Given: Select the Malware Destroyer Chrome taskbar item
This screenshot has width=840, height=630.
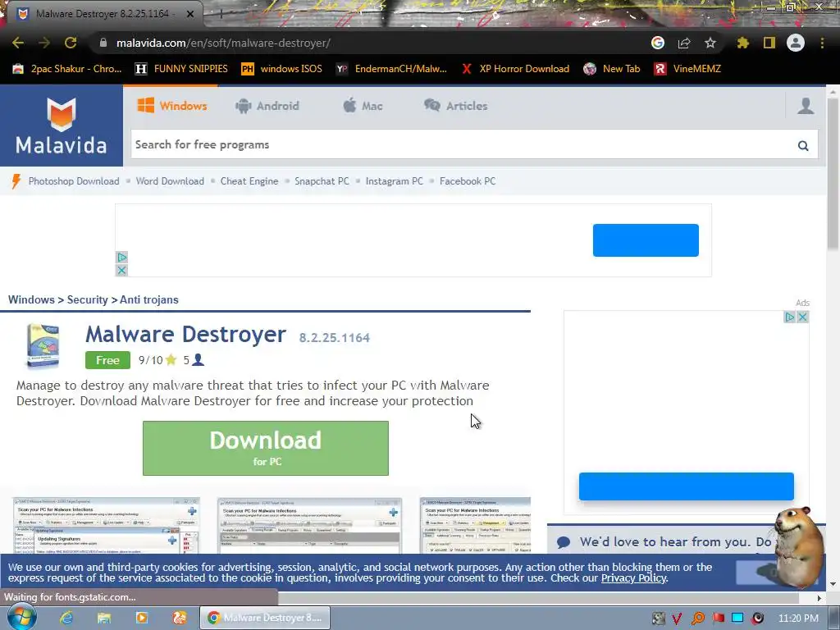Looking at the screenshot, I should point(265,618).
